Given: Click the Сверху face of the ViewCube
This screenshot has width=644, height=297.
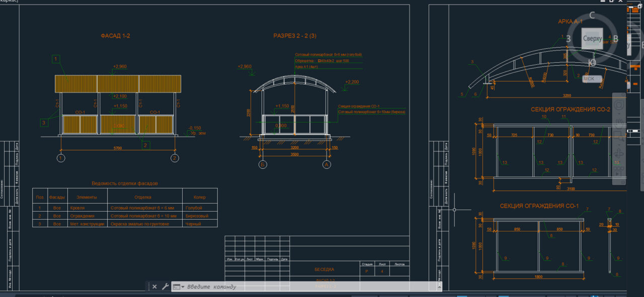Looking at the screenshot, I should [x=593, y=38].
